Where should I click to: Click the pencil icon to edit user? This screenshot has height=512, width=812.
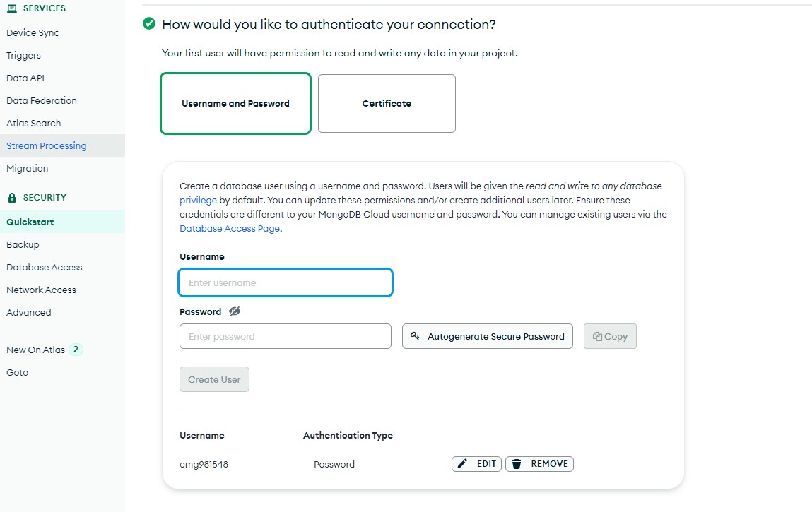point(463,464)
